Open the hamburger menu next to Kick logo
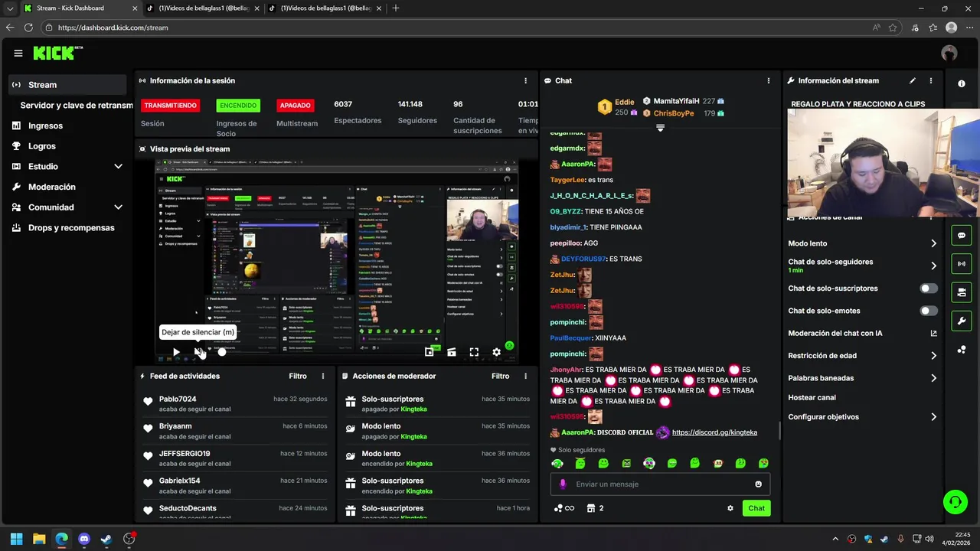Image resolution: width=980 pixels, height=551 pixels. point(18,53)
